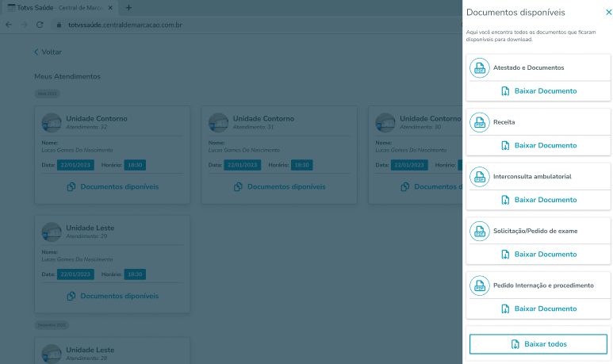The image size is (613, 364).
Task: Select the Totvs Saúde browser tab
Action: (x=59, y=8)
